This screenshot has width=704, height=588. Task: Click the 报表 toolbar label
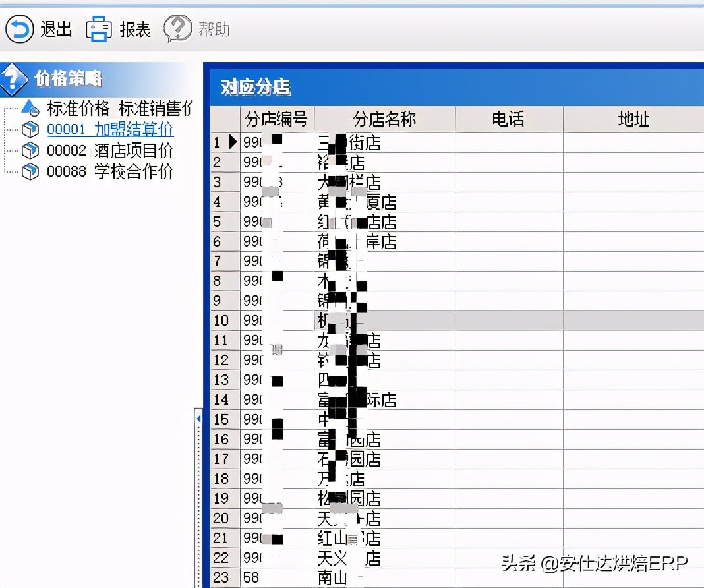pyautogui.click(x=136, y=29)
